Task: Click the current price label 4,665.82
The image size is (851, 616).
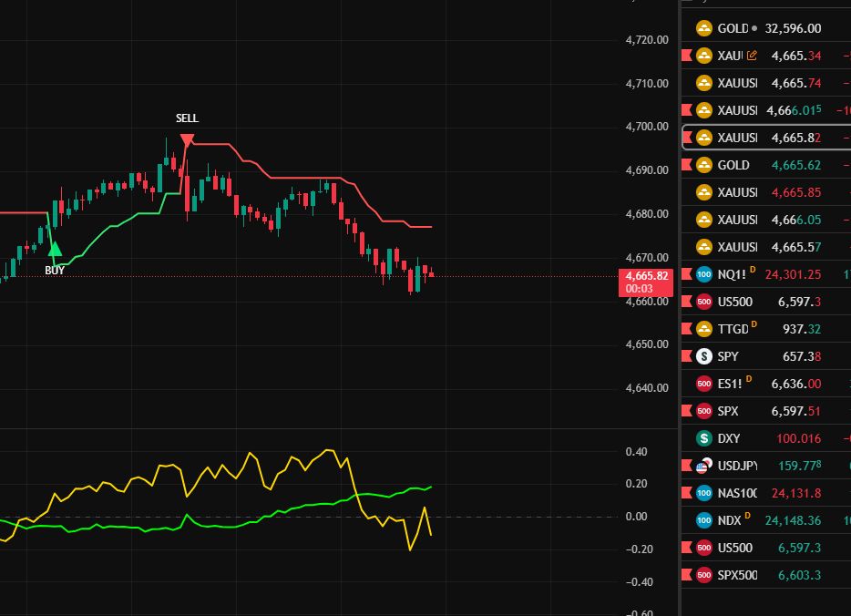Action: 645,276
